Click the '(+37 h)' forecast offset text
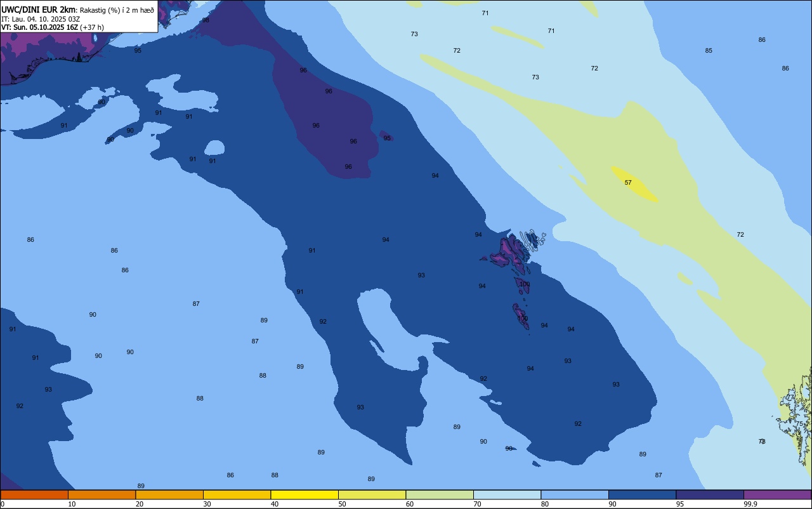Screen dimensions: 812x509 [92, 27]
